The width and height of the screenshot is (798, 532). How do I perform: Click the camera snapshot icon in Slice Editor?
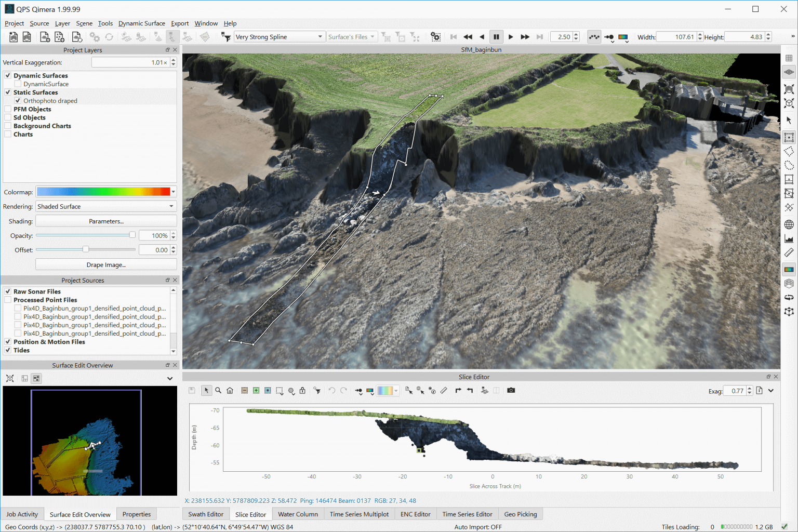tap(511, 391)
